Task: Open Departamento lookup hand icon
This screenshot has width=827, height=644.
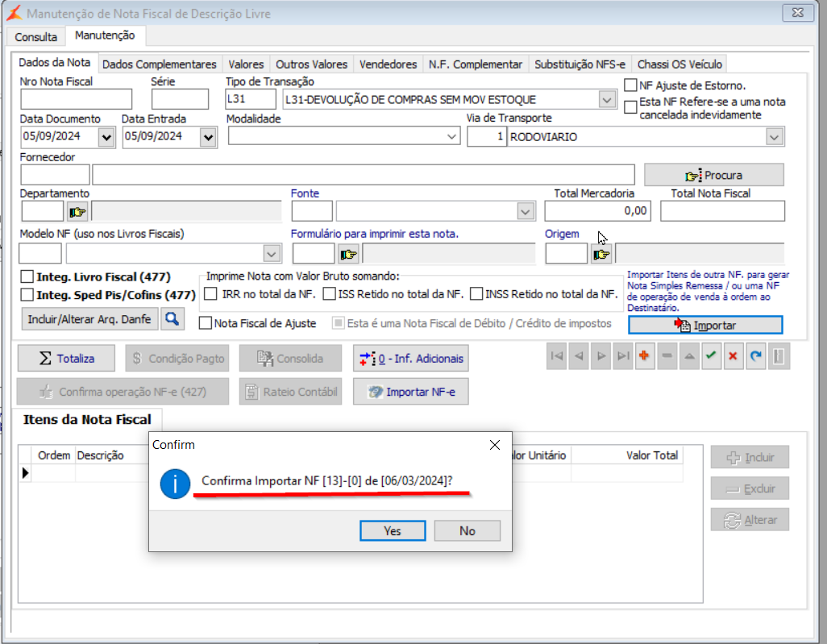Action: point(77,212)
